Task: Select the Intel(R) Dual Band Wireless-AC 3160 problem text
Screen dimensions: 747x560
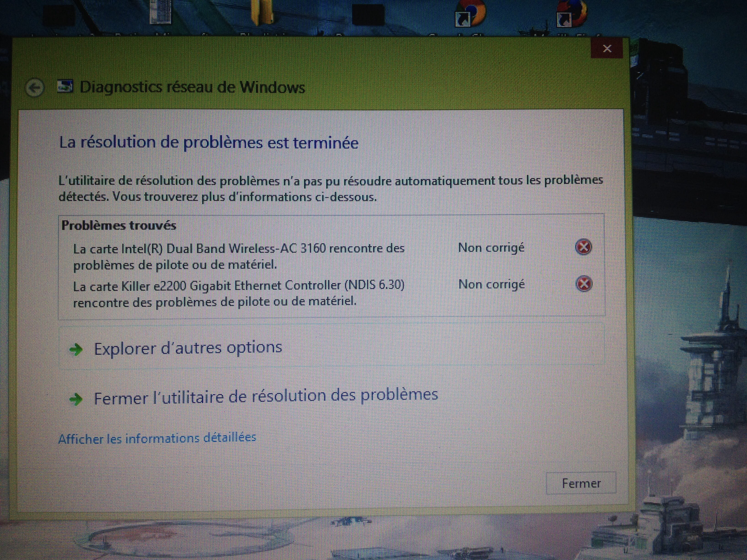Action: [239, 256]
